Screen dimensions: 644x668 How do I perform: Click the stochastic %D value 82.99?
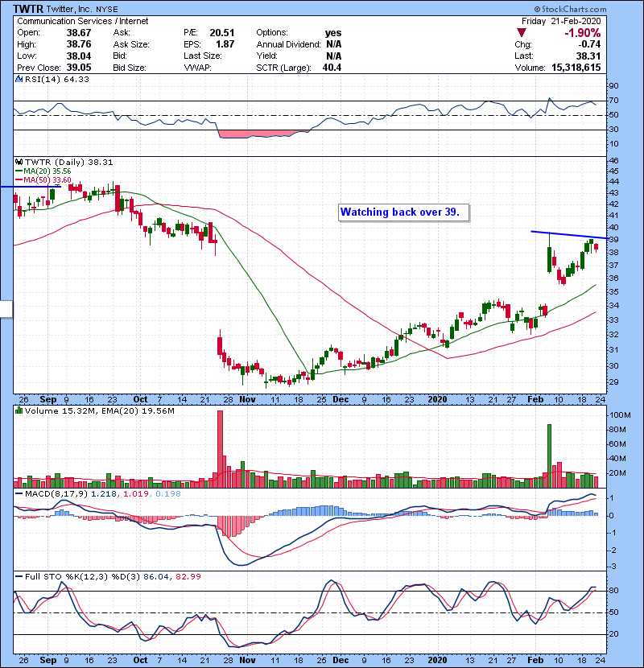[188, 576]
